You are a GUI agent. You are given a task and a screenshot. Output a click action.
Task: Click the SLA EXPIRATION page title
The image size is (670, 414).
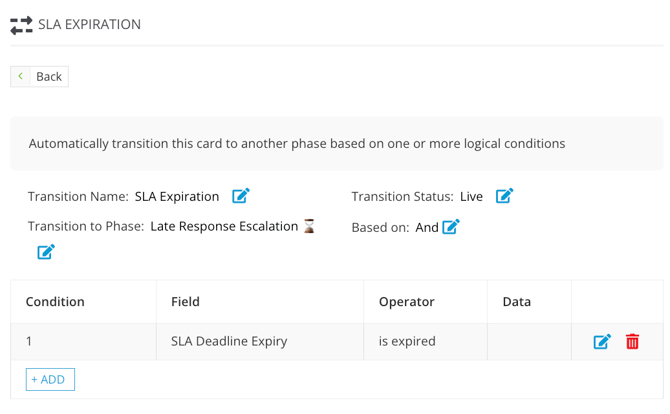(x=89, y=24)
